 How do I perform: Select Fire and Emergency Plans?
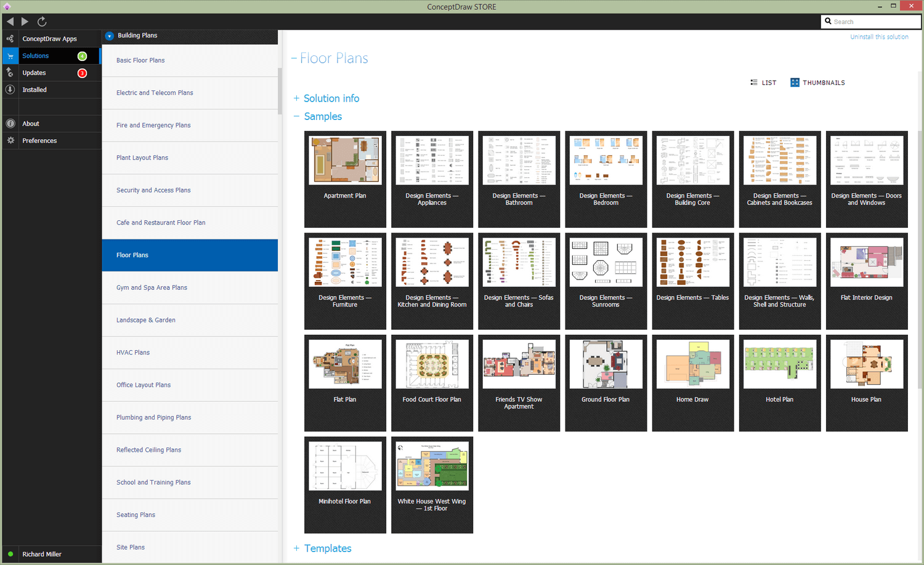[190, 126]
